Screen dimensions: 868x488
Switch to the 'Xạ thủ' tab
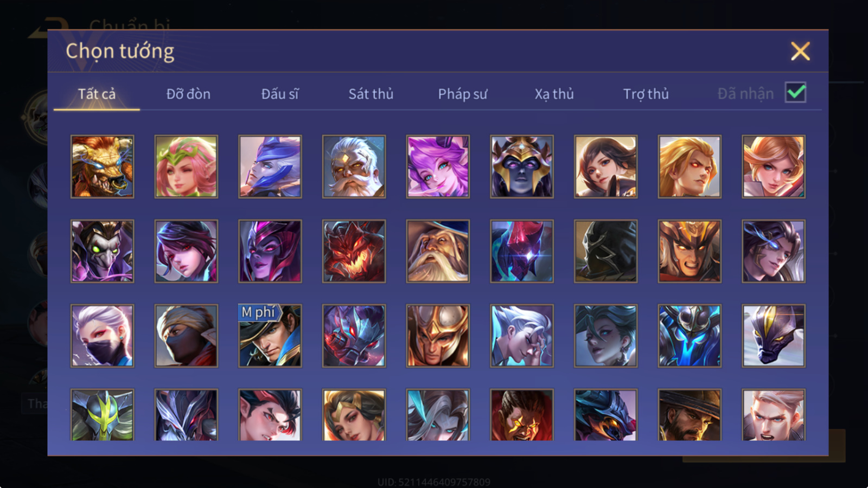pos(554,94)
